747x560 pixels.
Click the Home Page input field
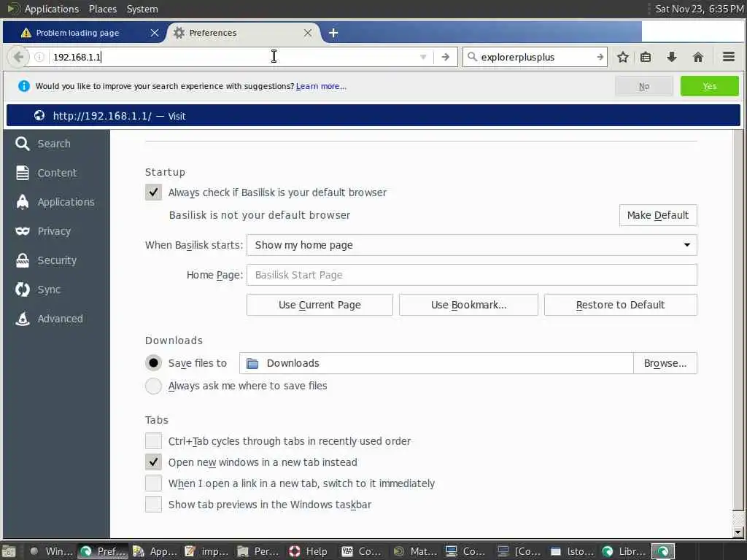[x=472, y=275]
